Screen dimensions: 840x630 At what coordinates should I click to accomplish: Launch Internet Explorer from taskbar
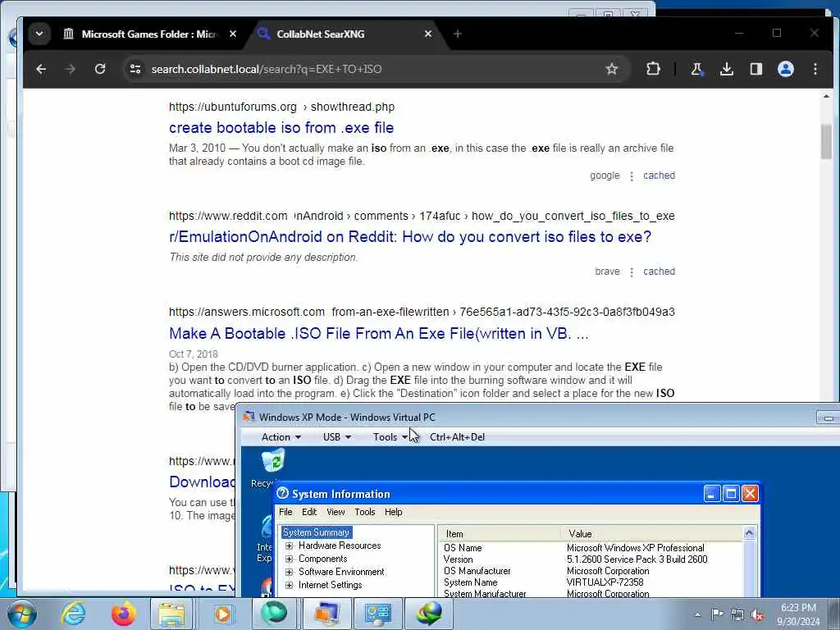click(73, 614)
